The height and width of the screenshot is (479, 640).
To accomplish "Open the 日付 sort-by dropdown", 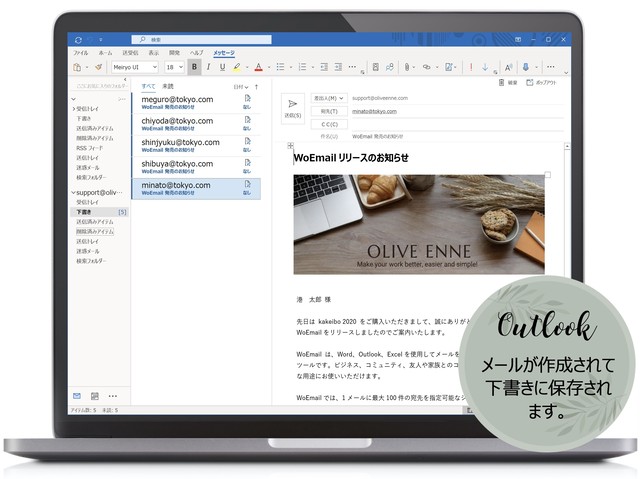I will [x=241, y=87].
